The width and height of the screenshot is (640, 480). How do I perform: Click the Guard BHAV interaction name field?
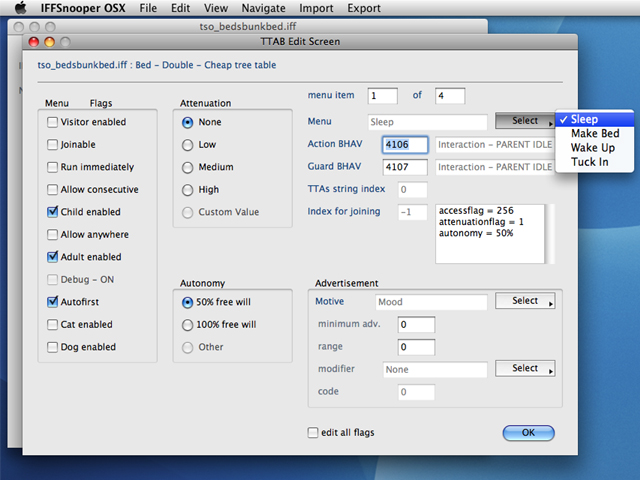click(x=495, y=167)
